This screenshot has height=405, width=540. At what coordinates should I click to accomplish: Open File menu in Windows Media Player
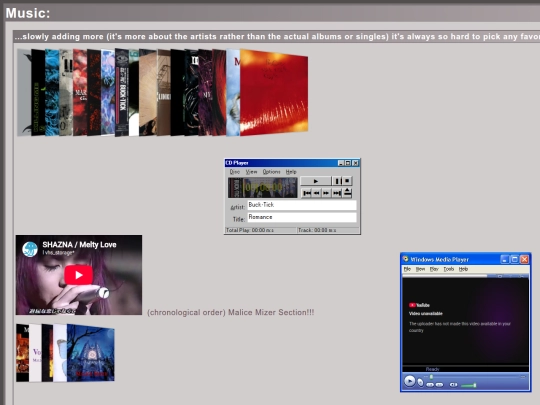pos(407,269)
